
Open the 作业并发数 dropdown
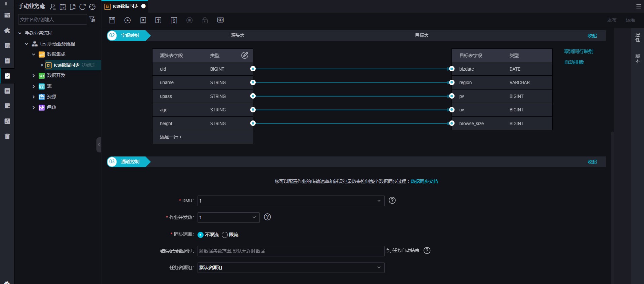(x=228, y=217)
